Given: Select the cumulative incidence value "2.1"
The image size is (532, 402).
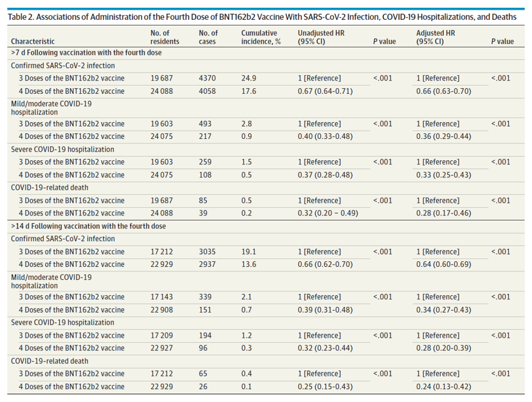Looking at the screenshot, I should pyautogui.click(x=246, y=297).
